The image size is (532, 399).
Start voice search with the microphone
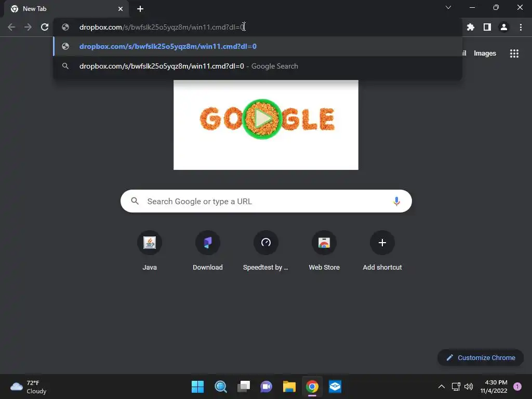[396, 201]
